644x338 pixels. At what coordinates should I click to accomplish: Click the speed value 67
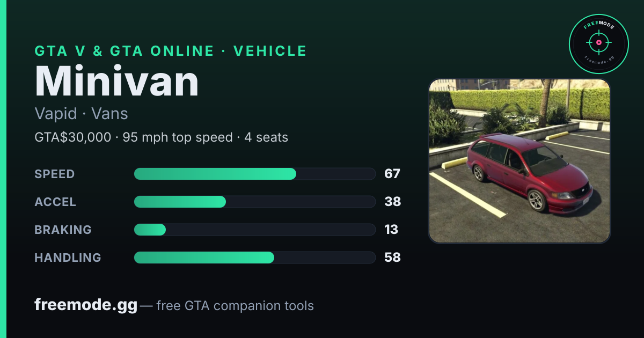coord(392,174)
